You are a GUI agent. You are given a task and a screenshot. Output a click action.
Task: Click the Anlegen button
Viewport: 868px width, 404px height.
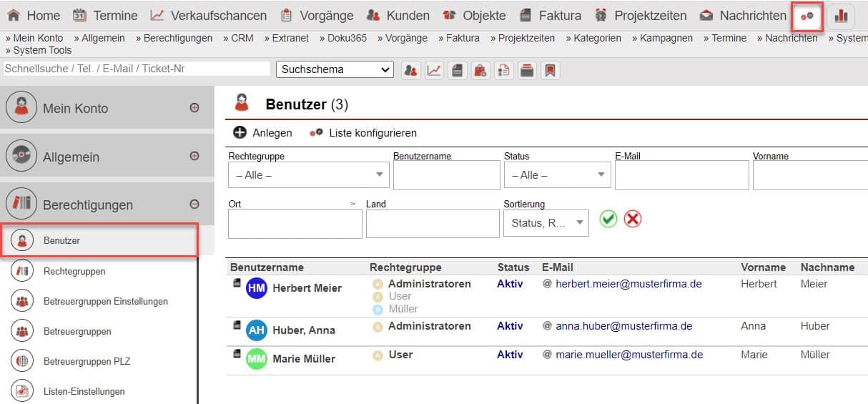click(263, 133)
